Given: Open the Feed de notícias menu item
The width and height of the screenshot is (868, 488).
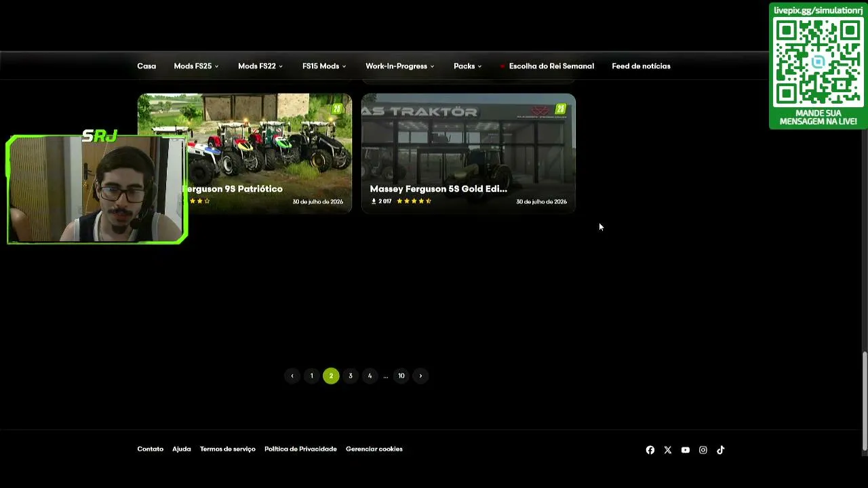Looking at the screenshot, I should click(641, 66).
